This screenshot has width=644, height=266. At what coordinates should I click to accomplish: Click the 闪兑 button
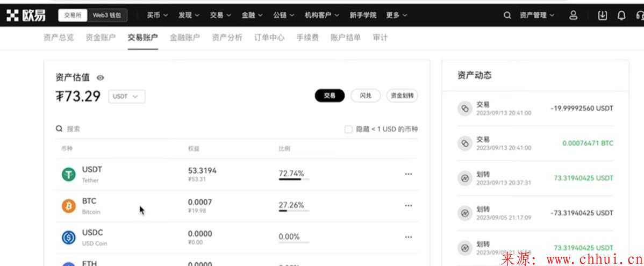tap(366, 96)
